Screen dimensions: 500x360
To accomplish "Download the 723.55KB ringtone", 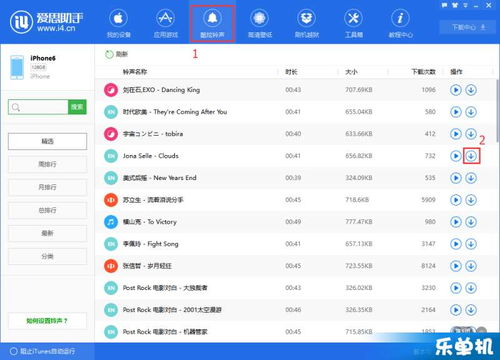I will point(471,266).
